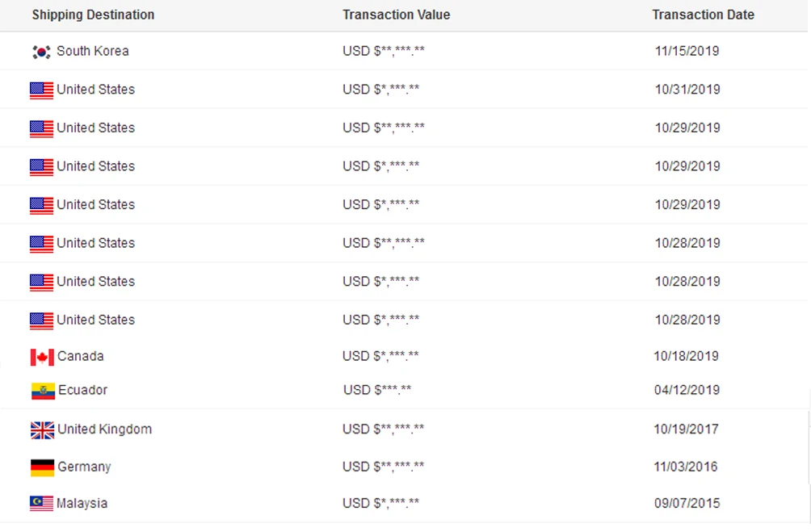Click the 10/19/2017 transaction date

click(686, 429)
